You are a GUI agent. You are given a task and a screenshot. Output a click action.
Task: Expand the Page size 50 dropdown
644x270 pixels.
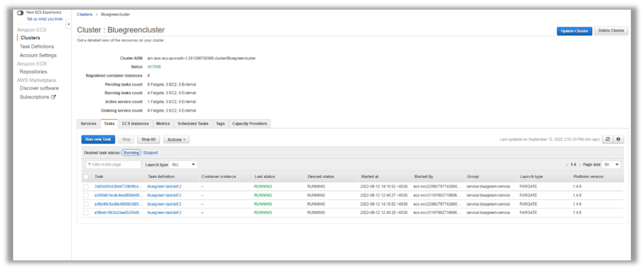[x=612, y=164]
